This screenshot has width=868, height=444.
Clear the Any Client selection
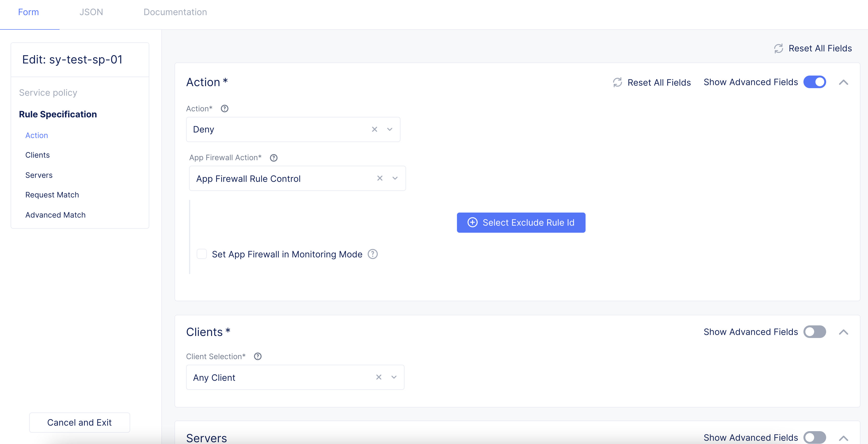pos(379,377)
